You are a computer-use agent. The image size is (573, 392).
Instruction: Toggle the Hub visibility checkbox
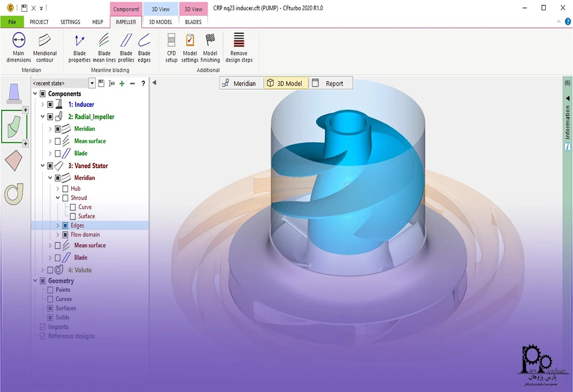65,189
